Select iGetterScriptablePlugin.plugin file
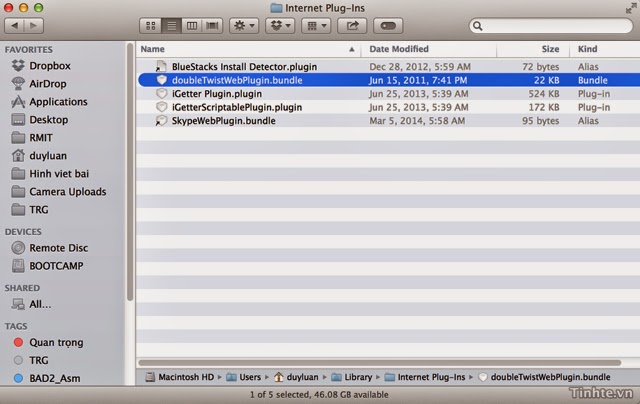This screenshot has width=640, height=404. (x=237, y=107)
